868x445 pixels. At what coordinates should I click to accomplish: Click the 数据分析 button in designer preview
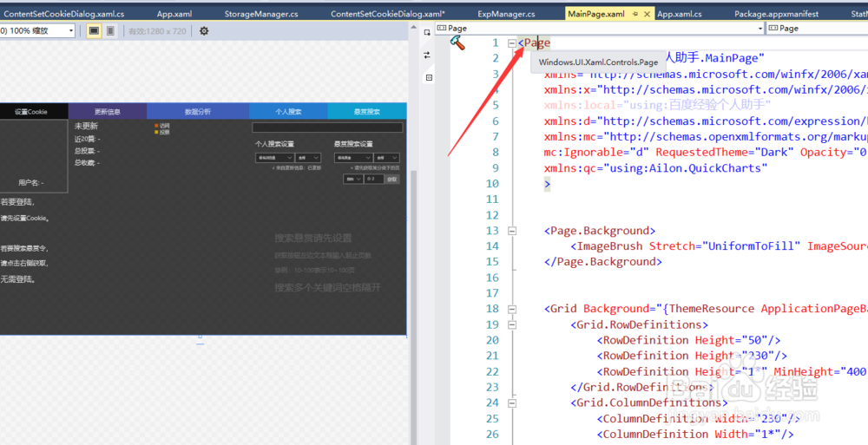[x=198, y=111]
